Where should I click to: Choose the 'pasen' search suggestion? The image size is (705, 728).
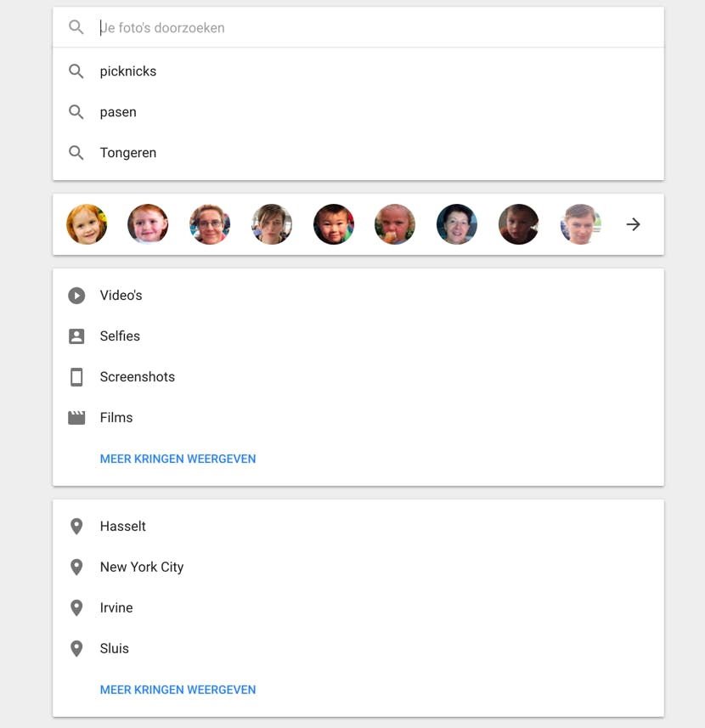click(x=118, y=112)
